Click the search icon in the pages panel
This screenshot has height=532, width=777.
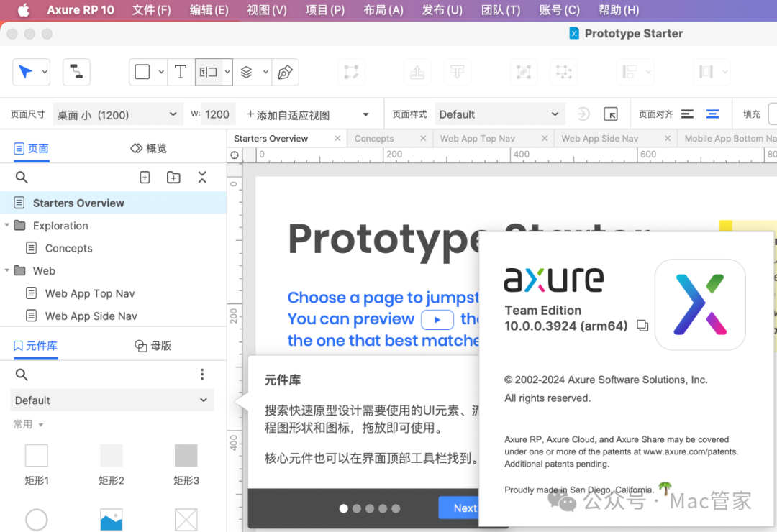click(22, 178)
